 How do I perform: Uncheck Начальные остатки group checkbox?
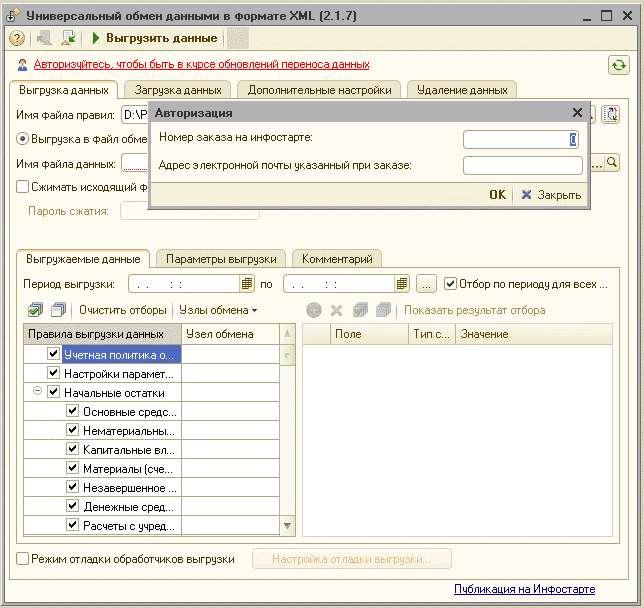point(53,392)
